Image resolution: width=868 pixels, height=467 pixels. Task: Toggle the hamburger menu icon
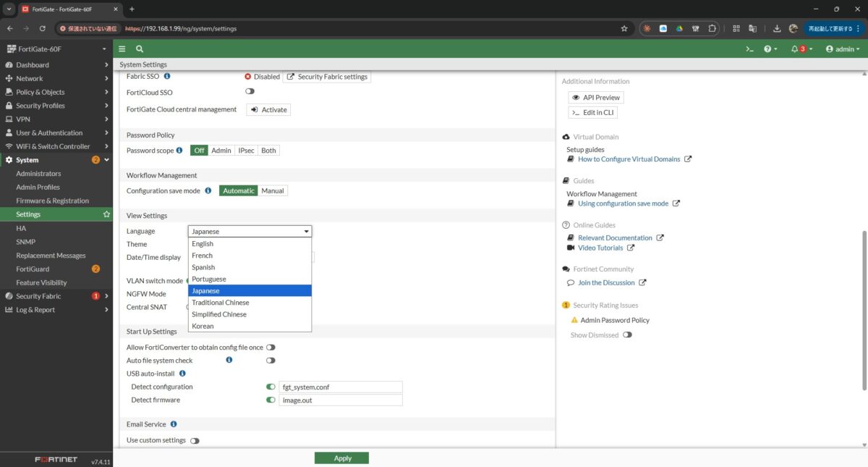(x=122, y=49)
